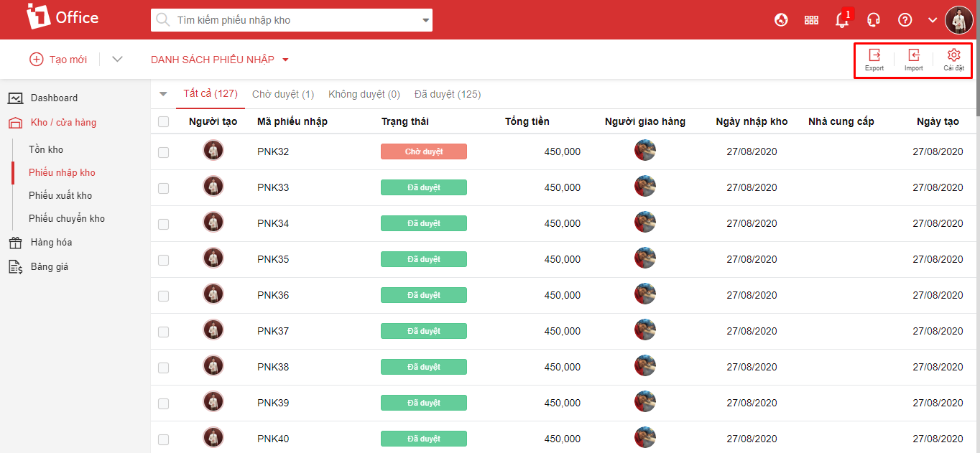Open the help question mark icon
Screen dimensions: 980x453
tap(905, 20)
